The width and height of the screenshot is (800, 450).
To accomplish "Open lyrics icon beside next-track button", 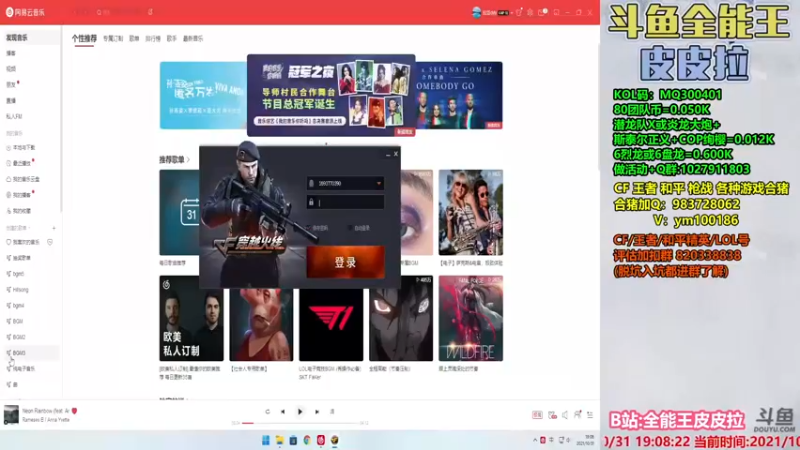I will [x=332, y=412].
